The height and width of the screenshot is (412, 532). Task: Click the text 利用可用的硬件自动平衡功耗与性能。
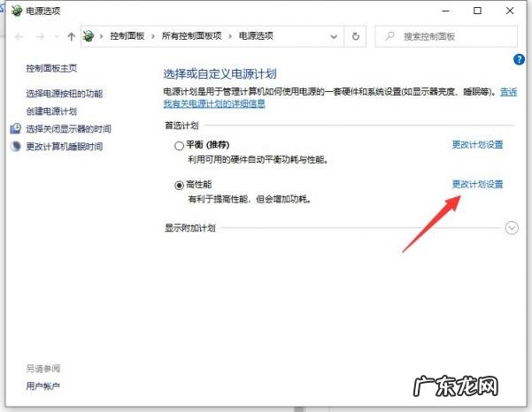coord(258,159)
